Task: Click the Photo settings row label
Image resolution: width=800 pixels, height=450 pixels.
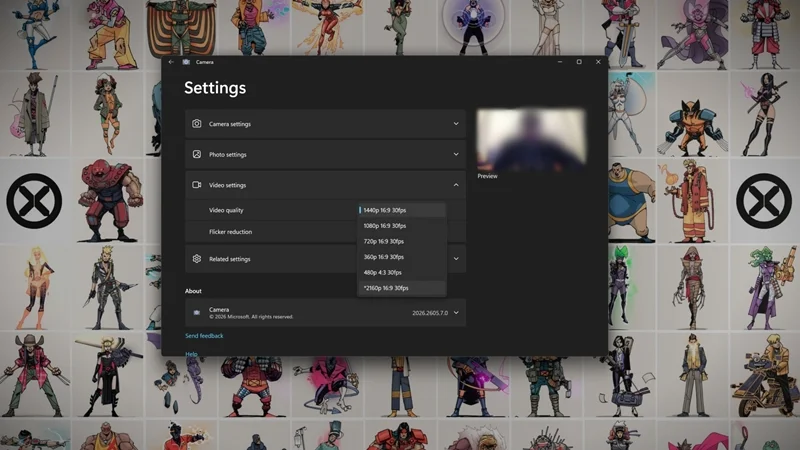Action: [228, 155]
